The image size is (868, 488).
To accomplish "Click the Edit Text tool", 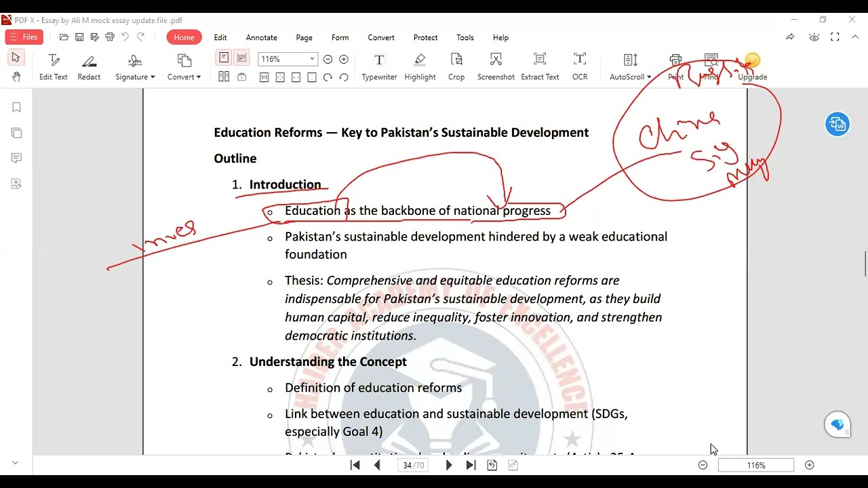I will click(54, 67).
